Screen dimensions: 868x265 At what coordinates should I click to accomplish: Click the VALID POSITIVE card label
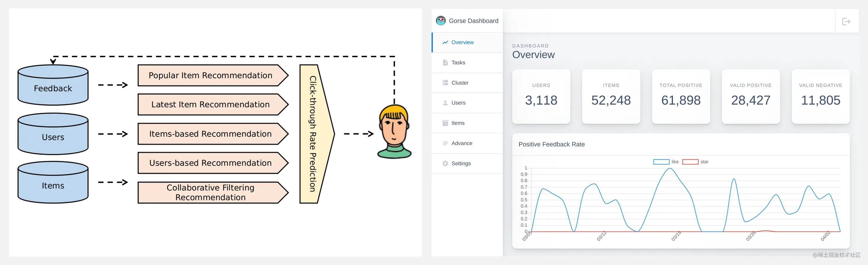coord(751,86)
